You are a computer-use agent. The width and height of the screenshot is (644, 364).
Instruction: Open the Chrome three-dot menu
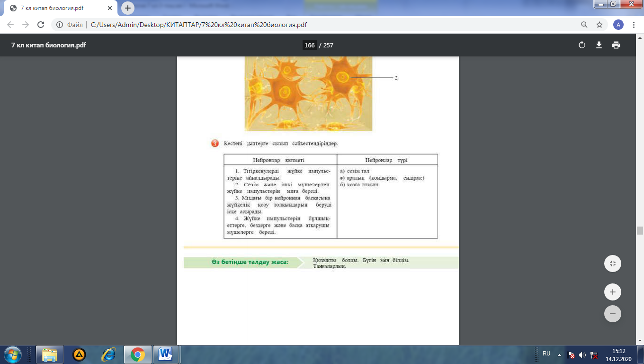tap(634, 25)
